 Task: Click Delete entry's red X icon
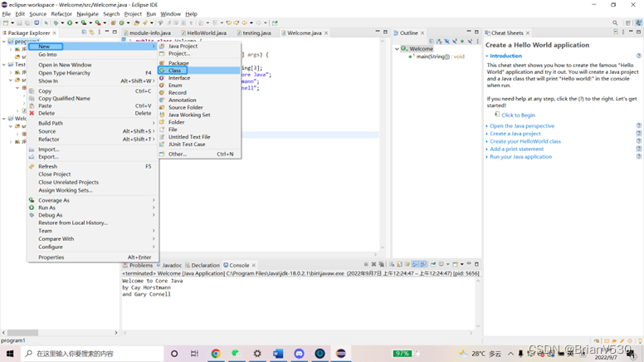point(32,113)
